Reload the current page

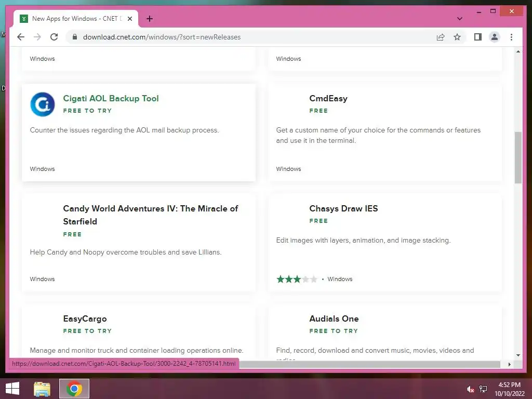pos(54,37)
